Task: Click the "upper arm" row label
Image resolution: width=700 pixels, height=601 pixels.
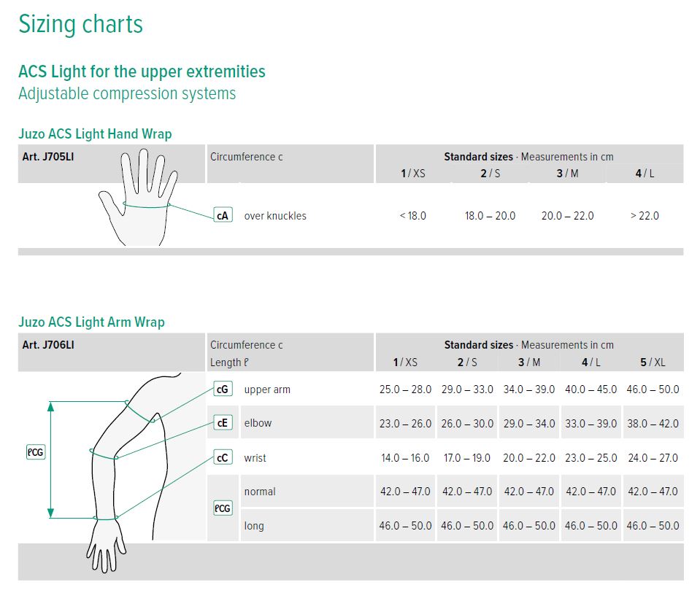Action: pyautogui.click(x=267, y=389)
